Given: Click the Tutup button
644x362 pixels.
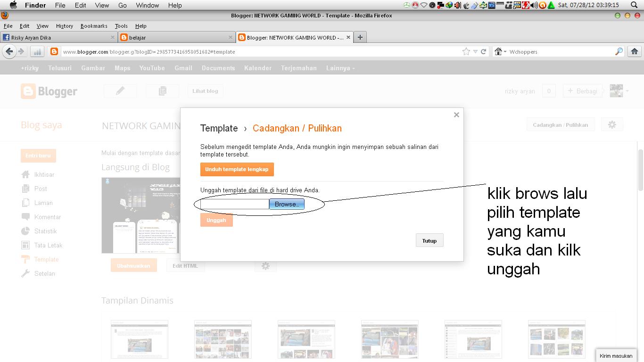Looking at the screenshot, I should click(429, 240).
